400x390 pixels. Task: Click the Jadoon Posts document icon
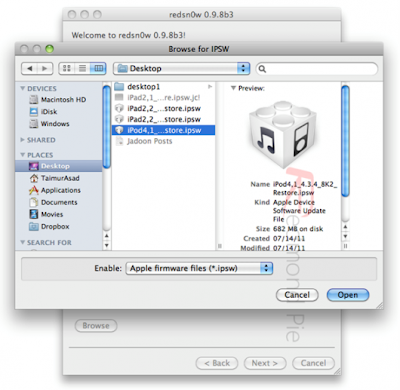pyautogui.click(x=119, y=141)
